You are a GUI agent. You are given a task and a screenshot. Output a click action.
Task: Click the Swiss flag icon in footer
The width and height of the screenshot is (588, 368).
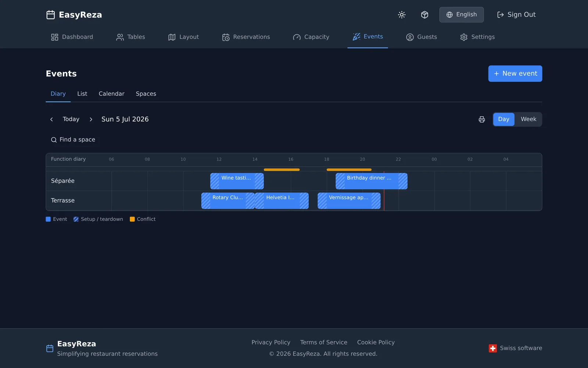(x=493, y=348)
